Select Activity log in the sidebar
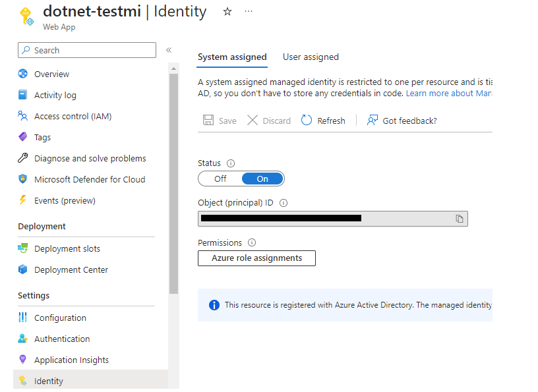Screen dimensions: 538x392 tap(55, 94)
